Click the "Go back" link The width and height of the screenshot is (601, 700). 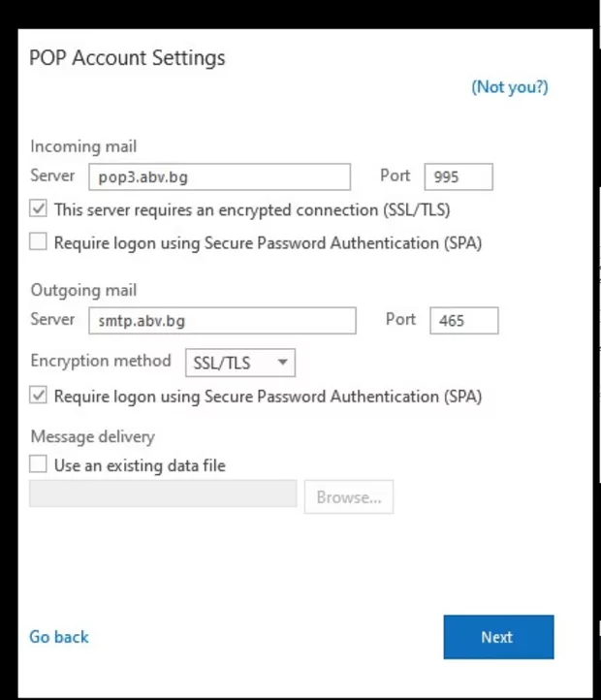(59, 637)
